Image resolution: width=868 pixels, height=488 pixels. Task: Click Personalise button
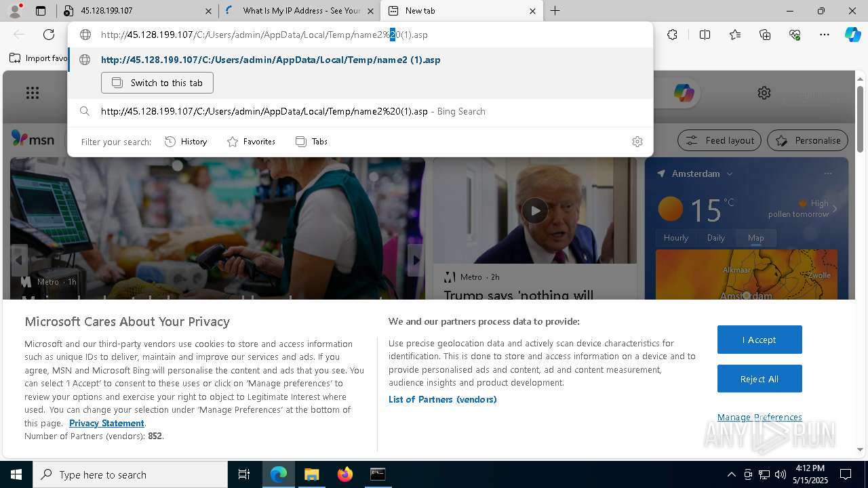[808, 140]
